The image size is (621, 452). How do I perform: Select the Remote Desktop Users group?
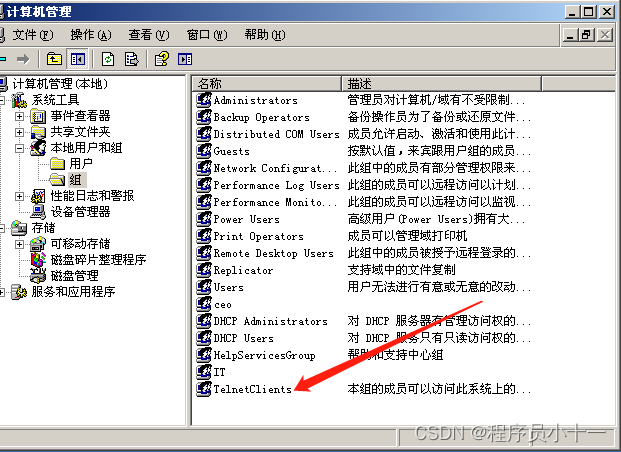pyautogui.click(x=274, y=253)
